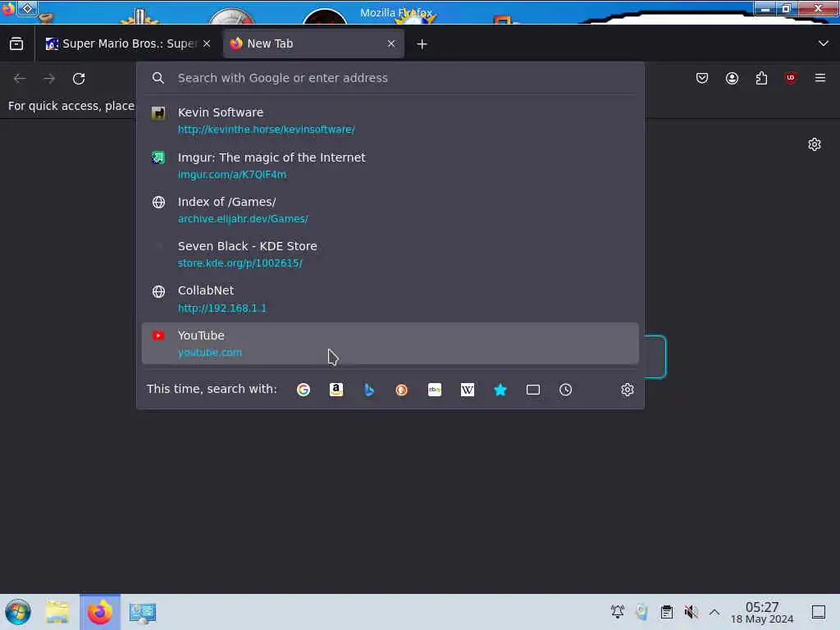Open Firefox account icon
The image size is (840, 630).
click(732, 78)
